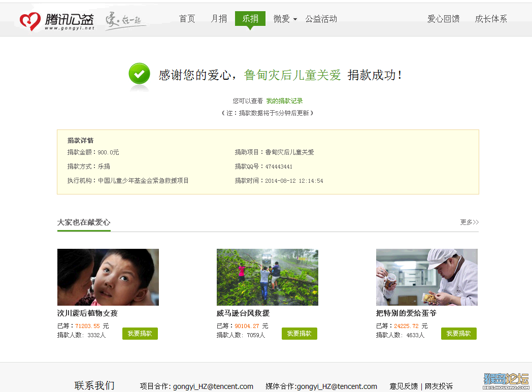Viewport: 532px width, 392px height.
Task: Click the raised amount 24225.72
Action: (406, 326)
